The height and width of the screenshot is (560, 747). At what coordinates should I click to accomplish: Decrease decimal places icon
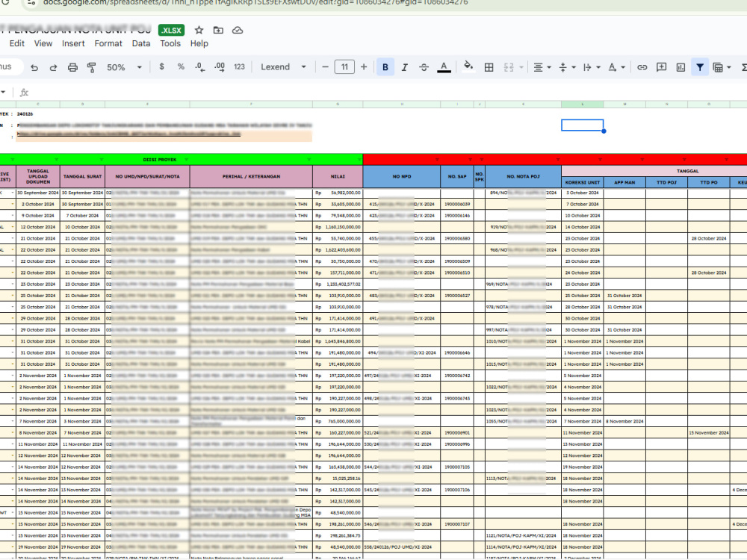click(200, 67)
